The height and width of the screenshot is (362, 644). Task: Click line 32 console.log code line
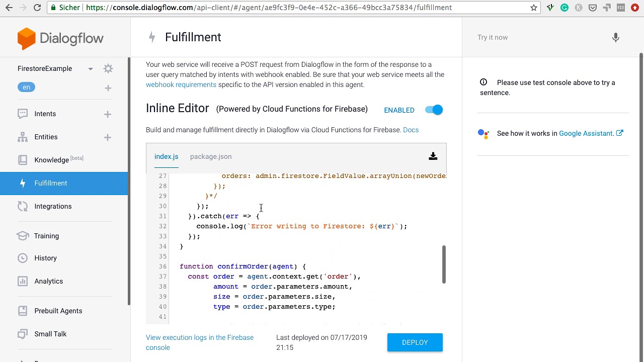click(302, 226)
